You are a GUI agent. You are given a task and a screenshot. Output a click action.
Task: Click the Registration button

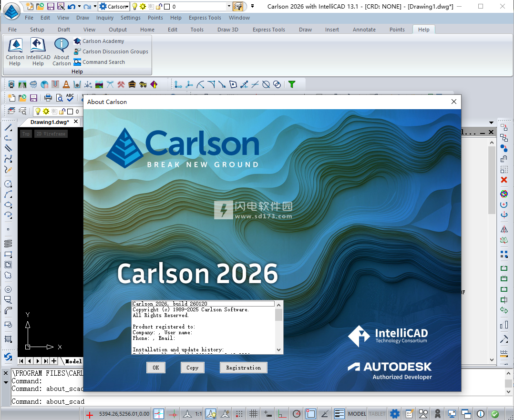click(243, 368)
